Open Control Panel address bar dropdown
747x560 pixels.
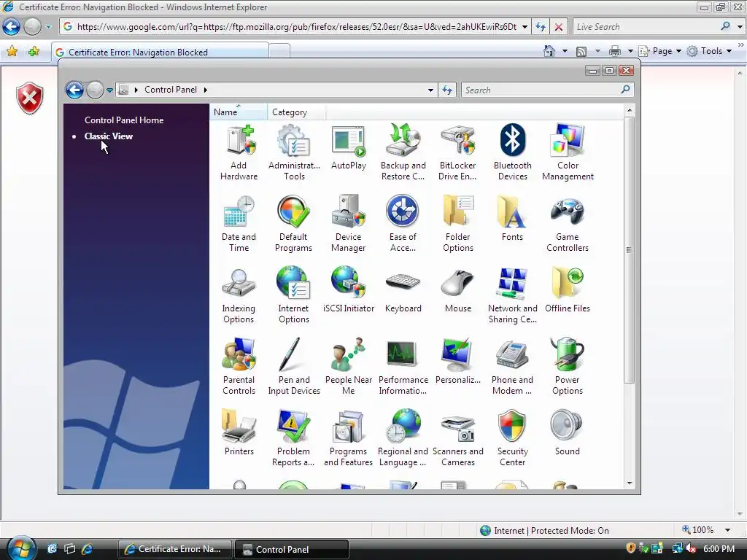430,90
